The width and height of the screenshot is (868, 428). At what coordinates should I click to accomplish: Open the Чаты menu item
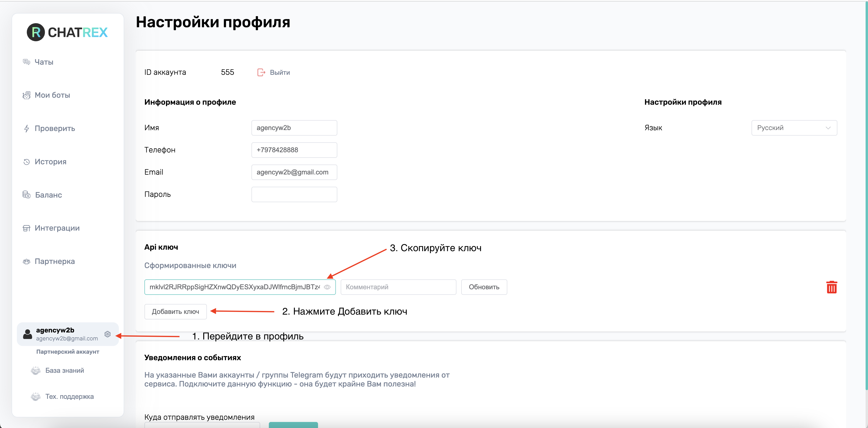(x=44, y=62)
